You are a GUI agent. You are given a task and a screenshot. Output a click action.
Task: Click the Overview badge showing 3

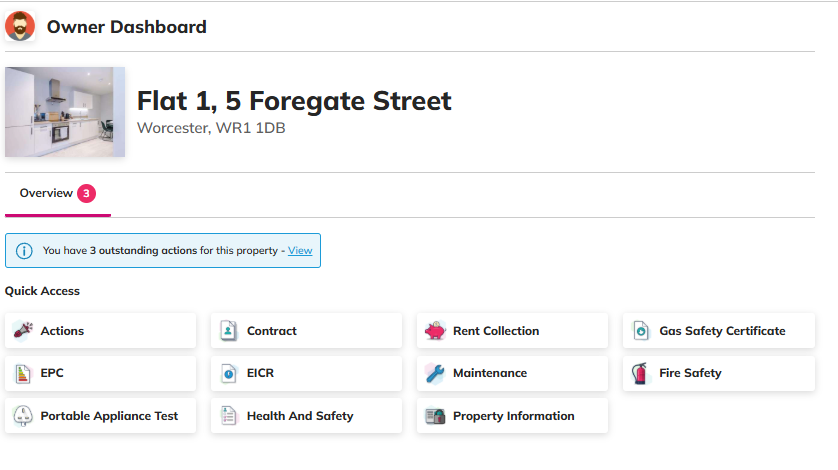(87, 193)
